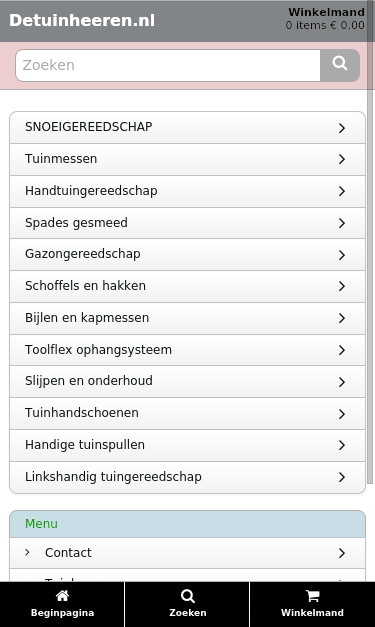This screenshot has height=627, width=375.
Task: Click the chevron beside Linkshandig tuingereedschap
Action: pos(341,477)
